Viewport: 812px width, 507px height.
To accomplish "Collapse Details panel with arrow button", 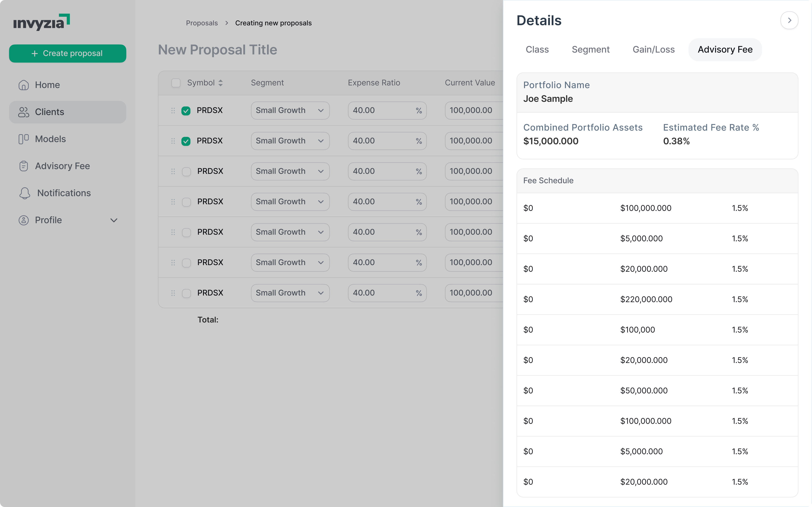I will (789, 20).
